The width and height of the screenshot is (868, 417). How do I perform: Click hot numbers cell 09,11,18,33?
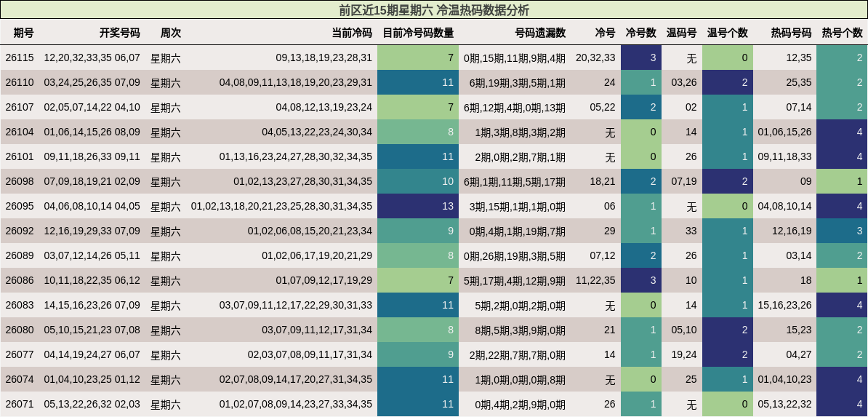coord(784,157)
